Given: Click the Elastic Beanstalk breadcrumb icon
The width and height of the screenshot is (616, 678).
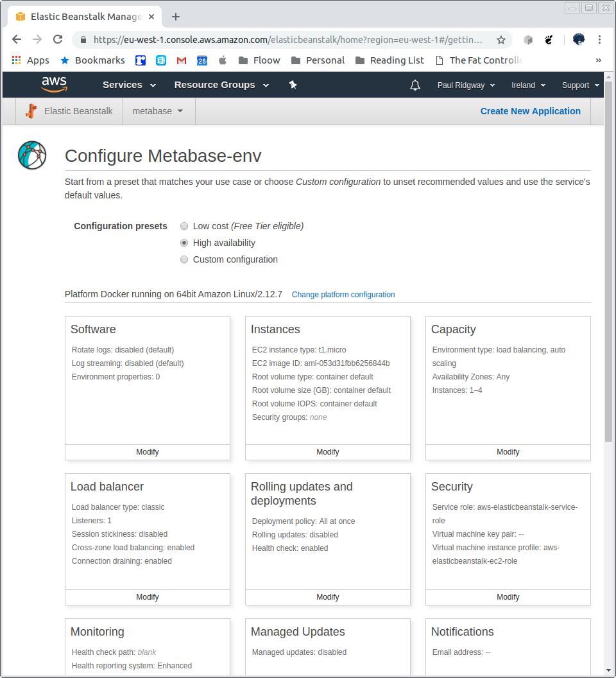Looking at the screenshot, I should click(30, 110).
